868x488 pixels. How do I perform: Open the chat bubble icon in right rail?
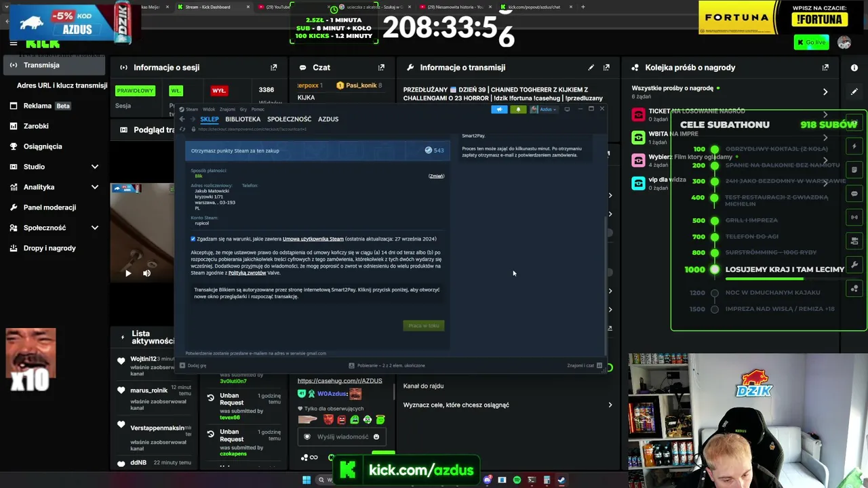[854, 194]
